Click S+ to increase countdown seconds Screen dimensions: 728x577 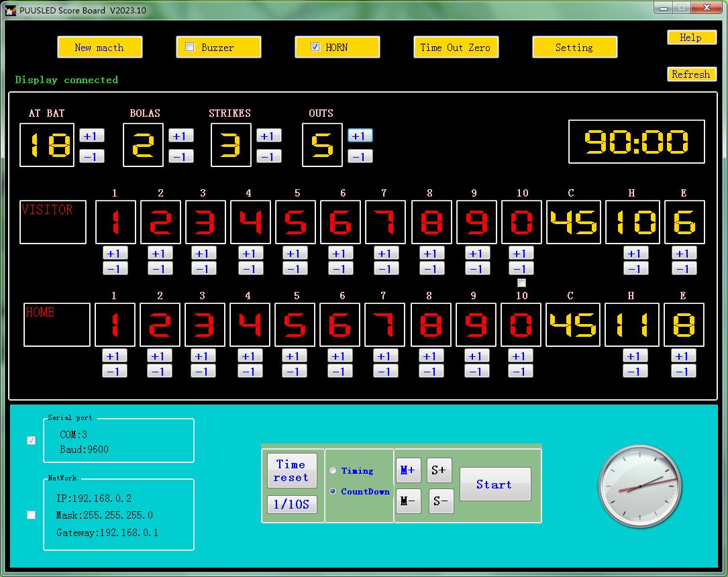439,470
